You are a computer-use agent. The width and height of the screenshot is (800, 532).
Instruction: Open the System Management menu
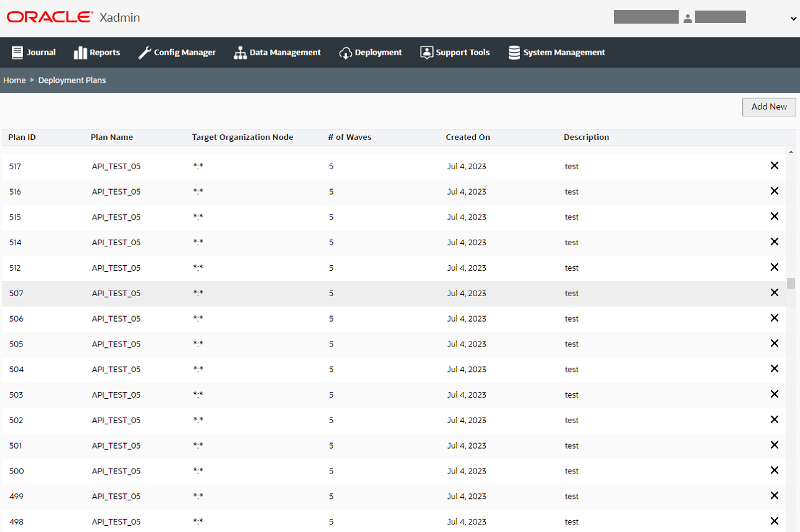557,52
